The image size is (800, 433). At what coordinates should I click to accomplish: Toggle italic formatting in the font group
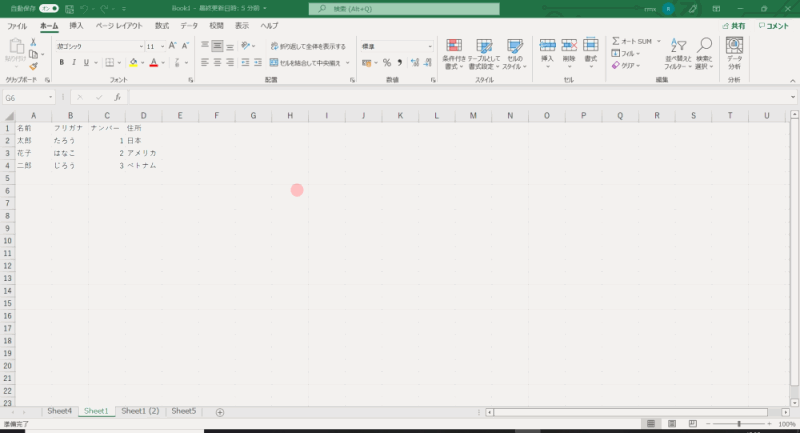click(74, 62)
